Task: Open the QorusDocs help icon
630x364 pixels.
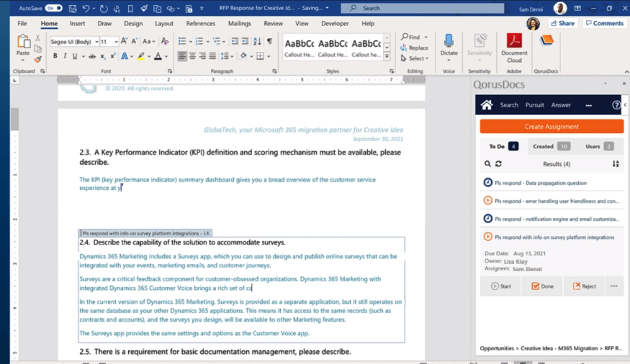Action: [x=616, y=105]
